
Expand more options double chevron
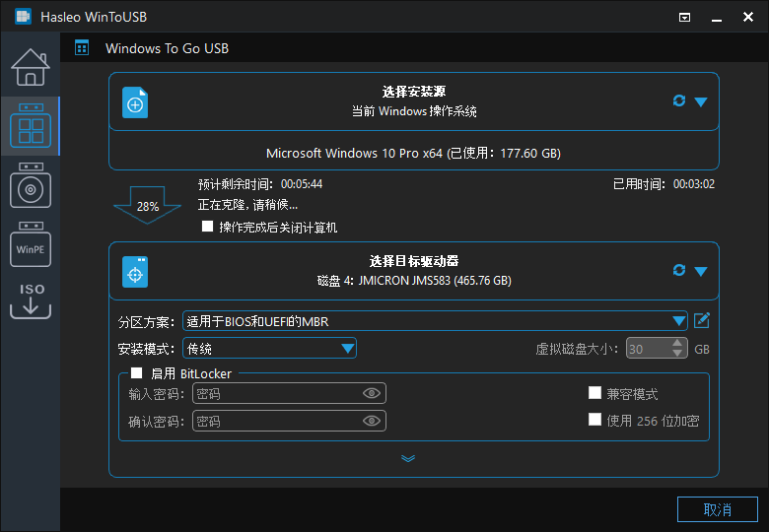[x=408, y=458]
